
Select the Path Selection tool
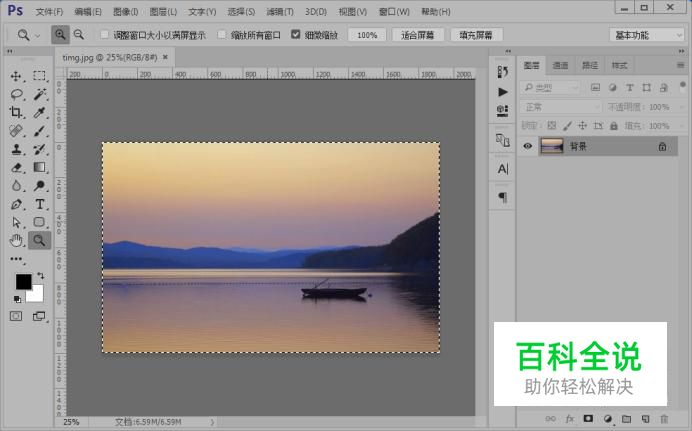[16, 222]
